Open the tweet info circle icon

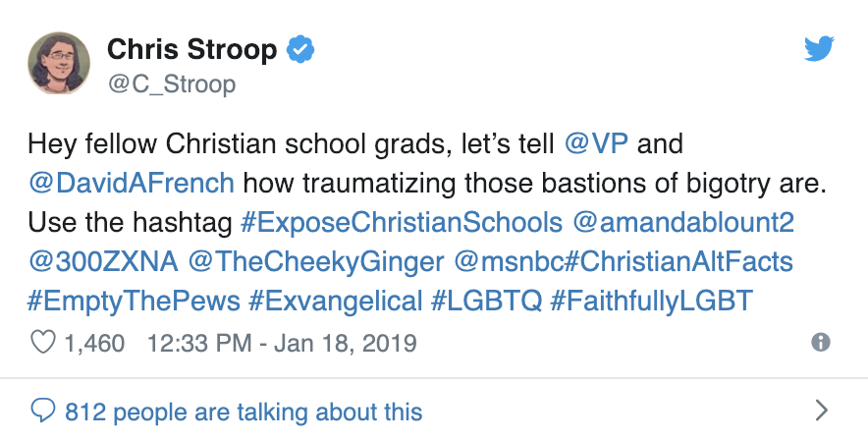click(821, 342)
